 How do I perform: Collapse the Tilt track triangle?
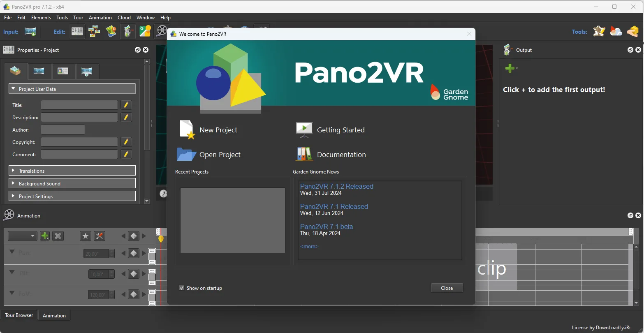12,273
